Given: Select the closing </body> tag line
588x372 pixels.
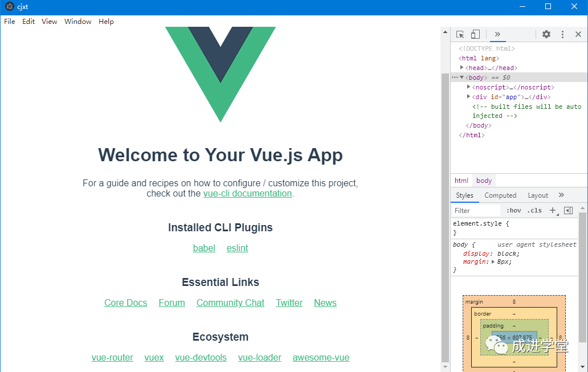Looking at the screenshot, I should [478, 125].
